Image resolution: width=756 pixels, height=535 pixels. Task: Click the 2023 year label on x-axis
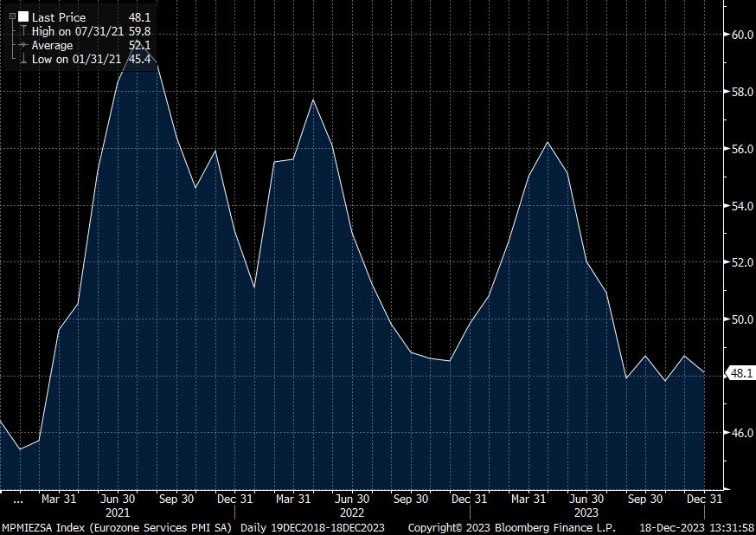[x=586, y=512]
